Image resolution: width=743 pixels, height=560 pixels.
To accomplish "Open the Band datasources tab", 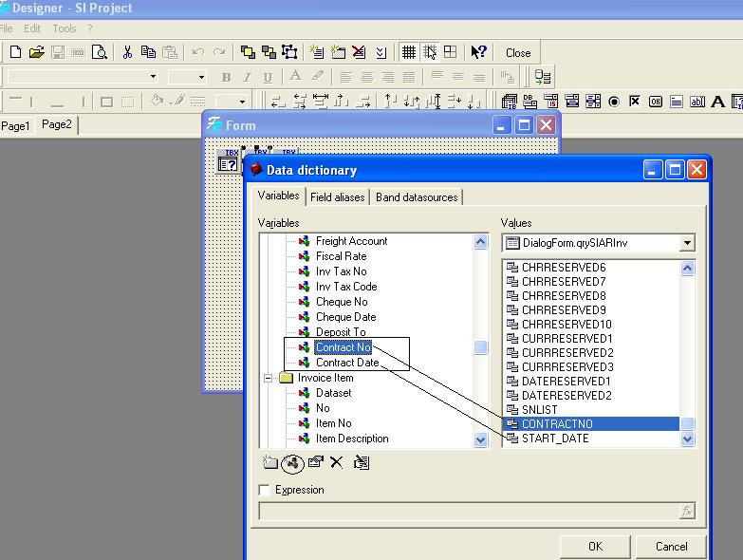I will (417, 197).
